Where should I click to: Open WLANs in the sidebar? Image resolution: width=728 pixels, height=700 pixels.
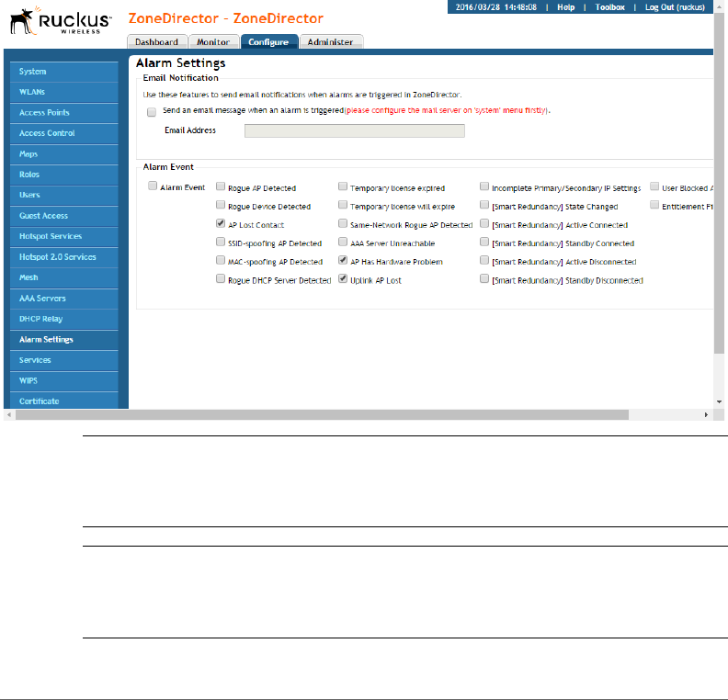click(64, 92)
